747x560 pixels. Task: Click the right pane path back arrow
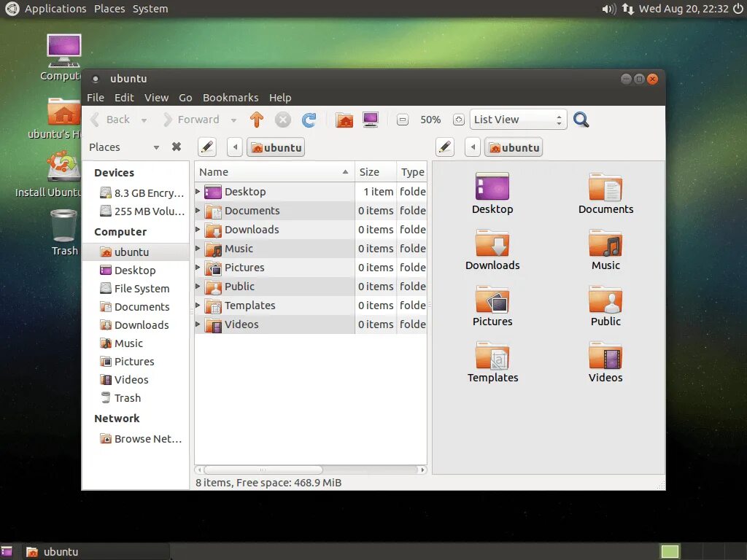coord(473,147)
